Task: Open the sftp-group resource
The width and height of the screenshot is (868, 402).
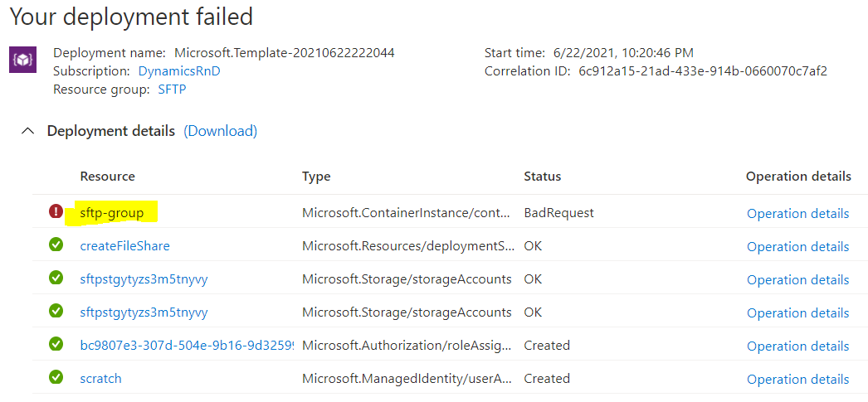Action: (x=112, y=213)
